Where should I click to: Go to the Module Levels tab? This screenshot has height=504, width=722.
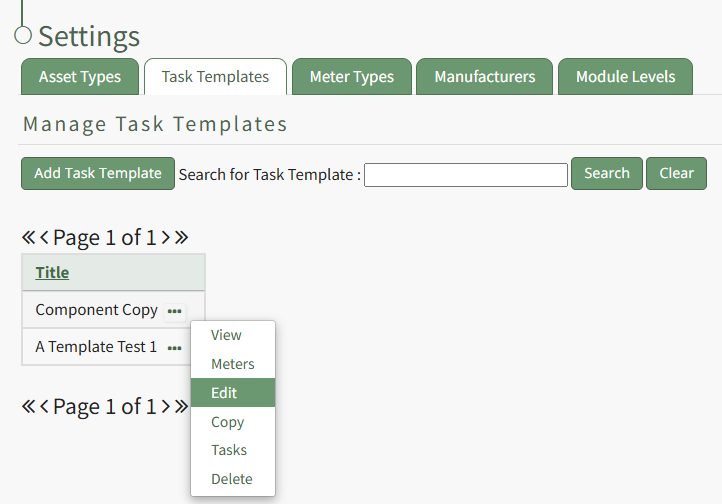625,77
